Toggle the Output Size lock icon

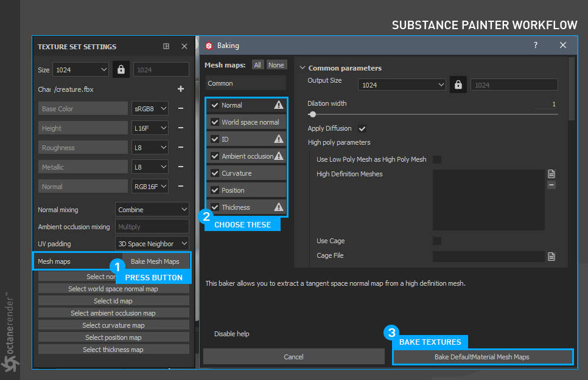[x=458, y=85]
